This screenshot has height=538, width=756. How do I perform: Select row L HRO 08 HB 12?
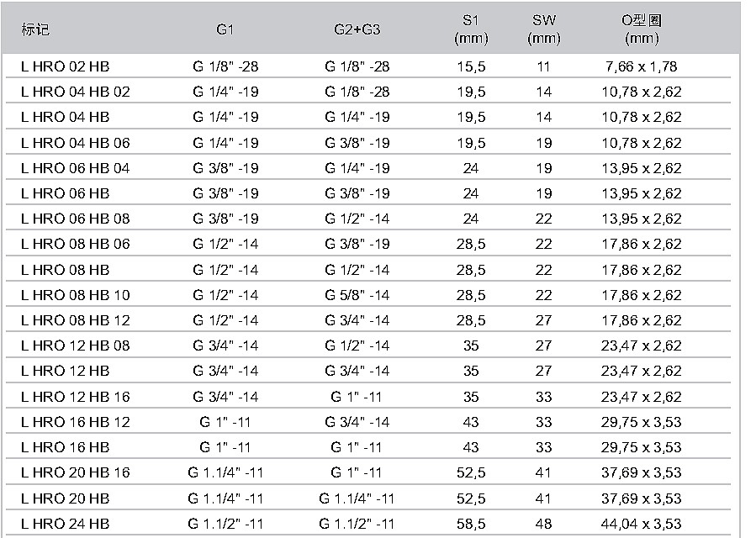coord(368,320)
